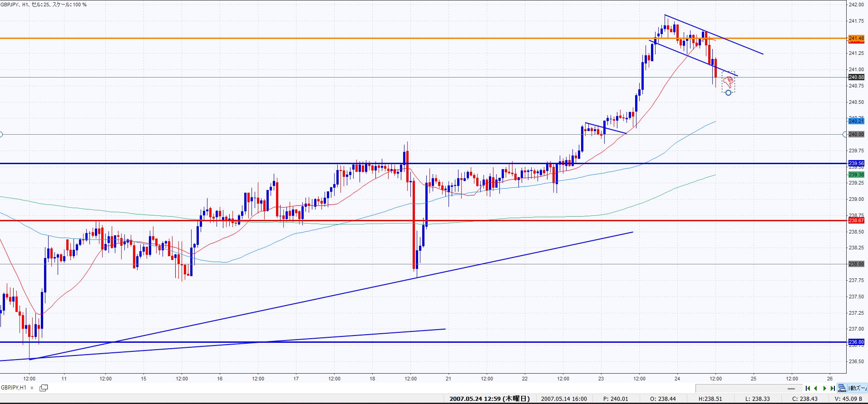Click the 25 date label on time axis
The image size is (868, 404).
pyautogui.click(x=754, y=379)
